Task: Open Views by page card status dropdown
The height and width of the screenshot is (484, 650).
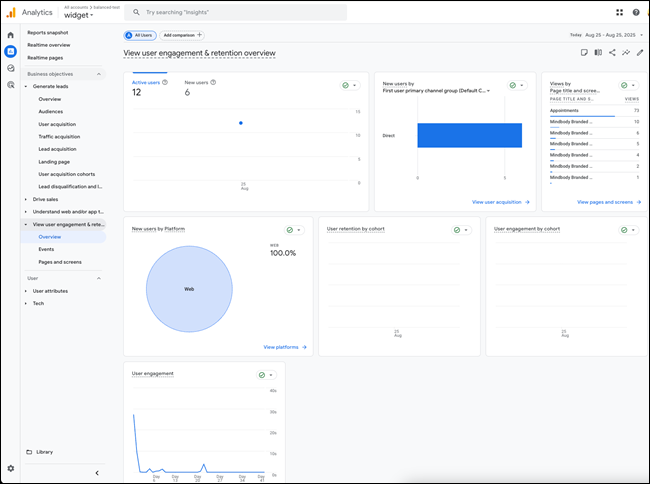Action: click(628, 85)
